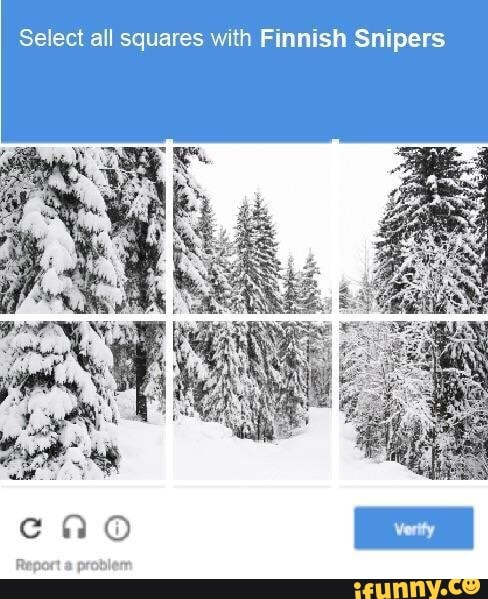
Task: Click the reload challenge icon
Action: click(x=31, y=528)
